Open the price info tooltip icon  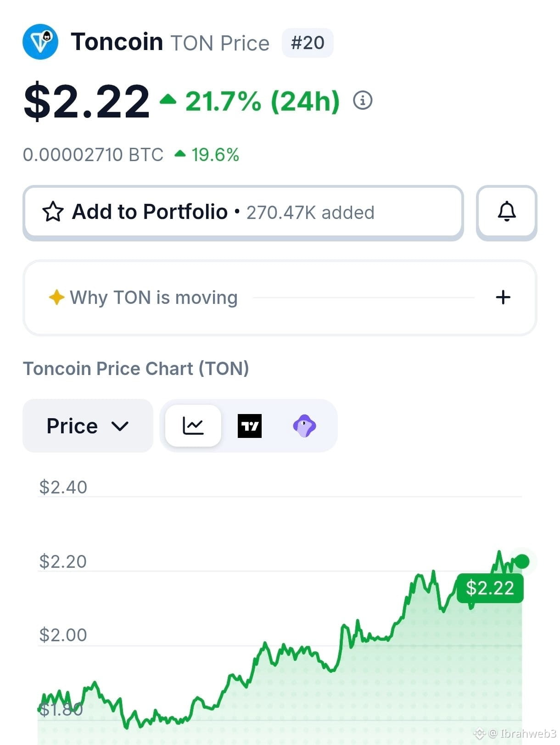point(363,100)
